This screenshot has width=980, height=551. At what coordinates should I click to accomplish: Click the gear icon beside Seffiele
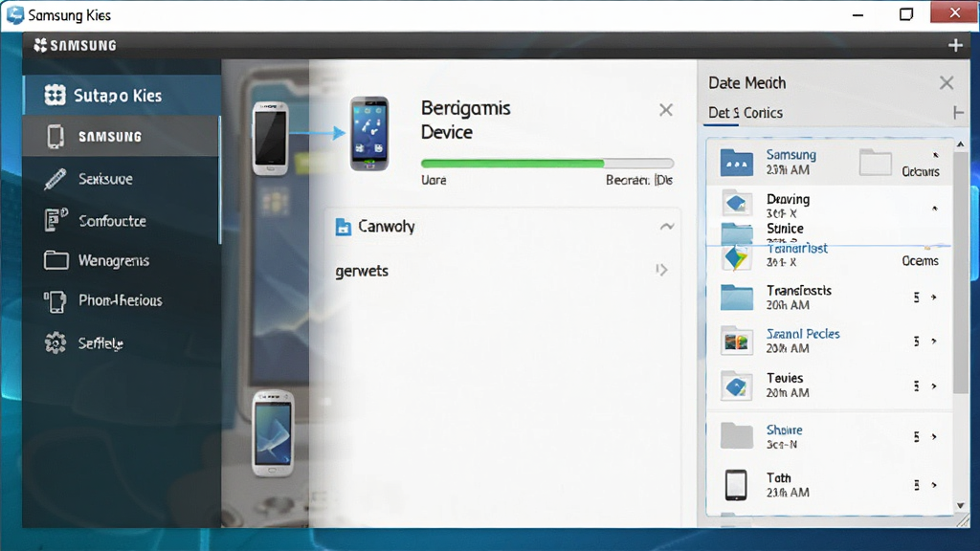[55, 343]
